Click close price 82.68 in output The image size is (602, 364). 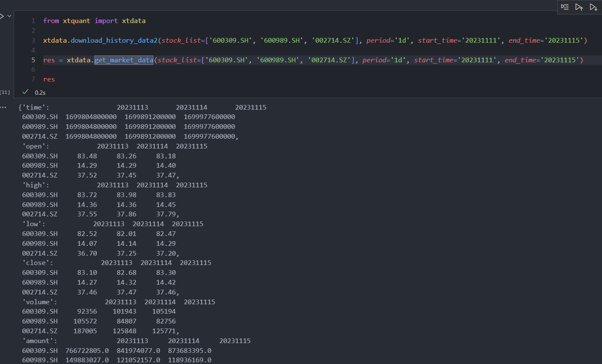[126, 273]
